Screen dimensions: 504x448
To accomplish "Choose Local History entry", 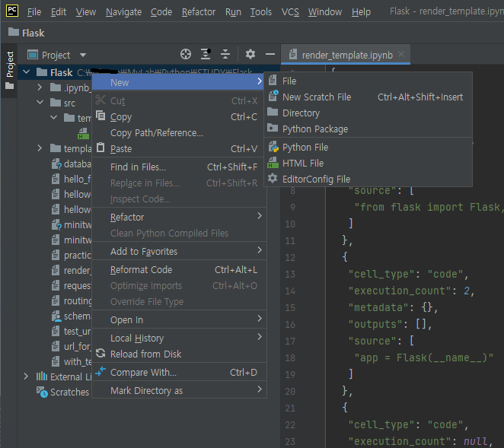I will pos(179,338).
